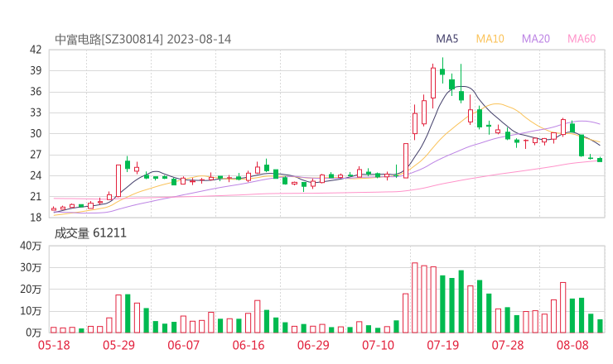Image resolution: width=613 pixels, height=364 pixels.
Task: Click the 07-28 date label
Action: point(508,345)
